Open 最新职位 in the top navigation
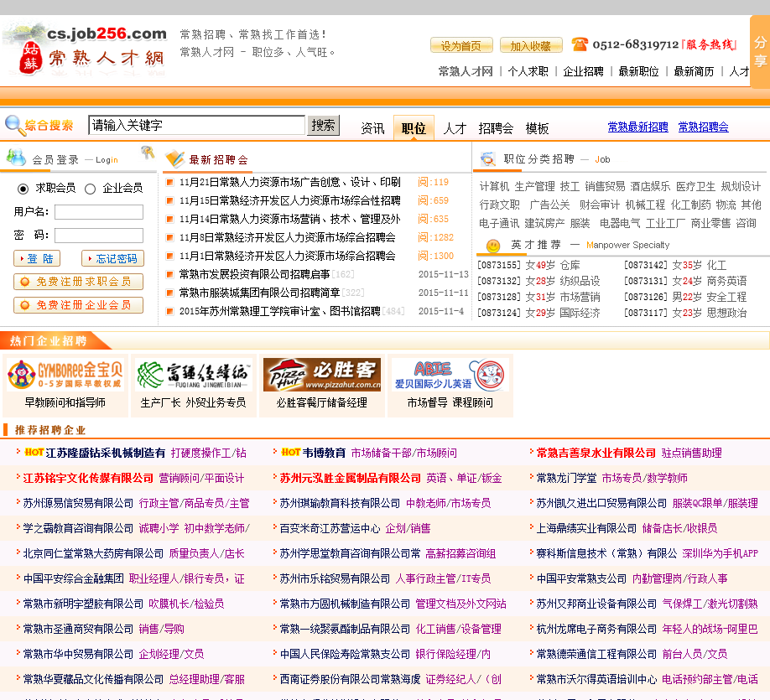The width and height of the screenshot is (770, 700). [638, 71]
